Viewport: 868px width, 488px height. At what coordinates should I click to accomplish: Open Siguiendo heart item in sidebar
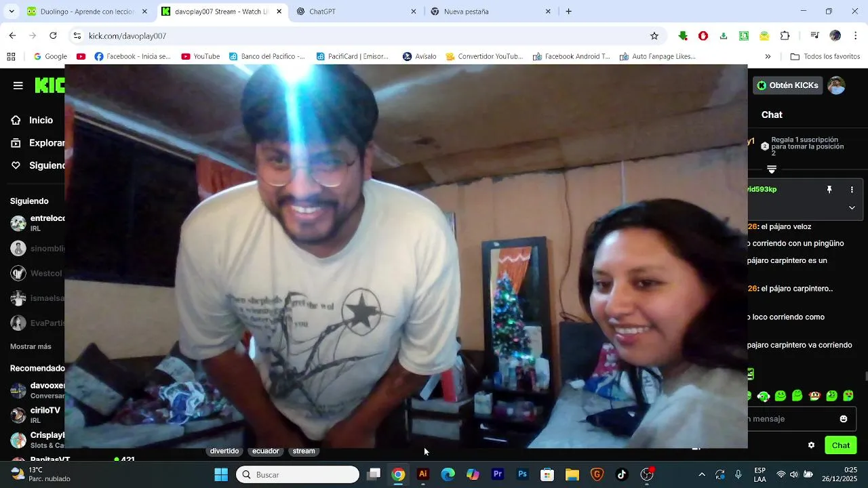pos(37,165)
